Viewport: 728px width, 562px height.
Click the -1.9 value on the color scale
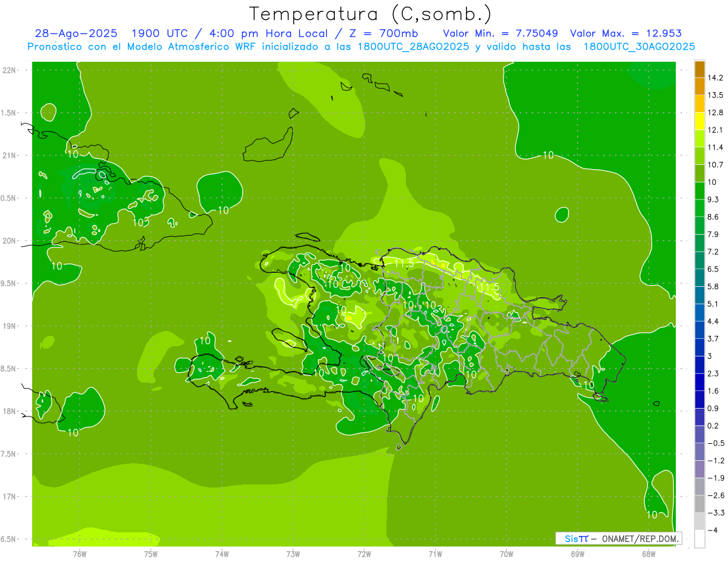coord(716,478)
